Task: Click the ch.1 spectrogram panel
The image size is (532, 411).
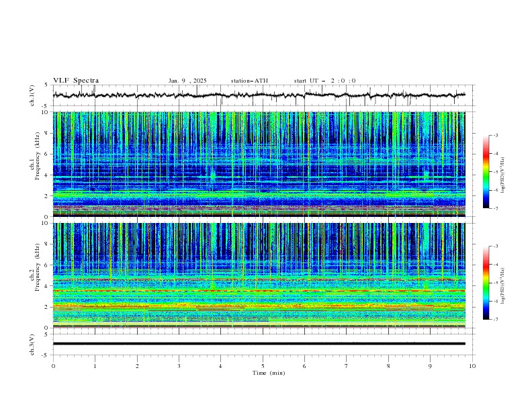Action: [x=259, y=164]
